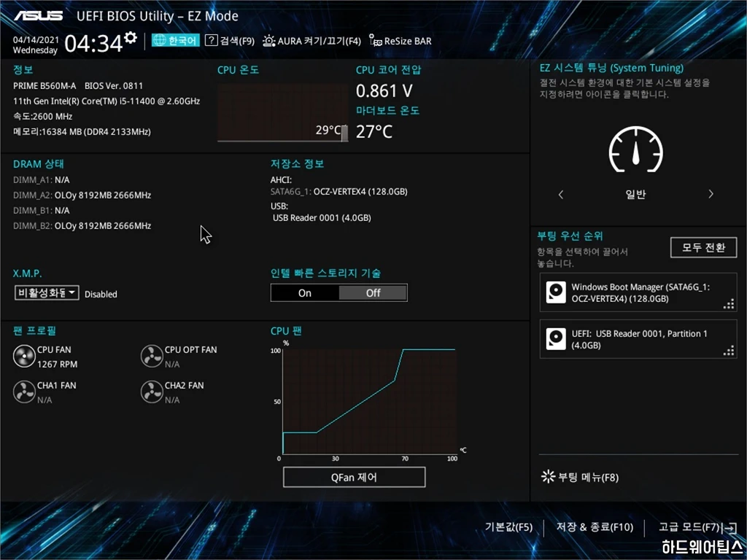Click DIMM_A2 OLOy 8192MB 2666MHz row
The image size is (747, 560).
[x=82, y=195]
